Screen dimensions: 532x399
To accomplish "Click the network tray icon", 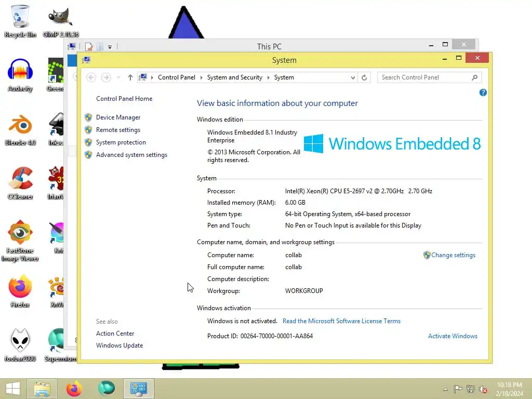I will point(471,389).
